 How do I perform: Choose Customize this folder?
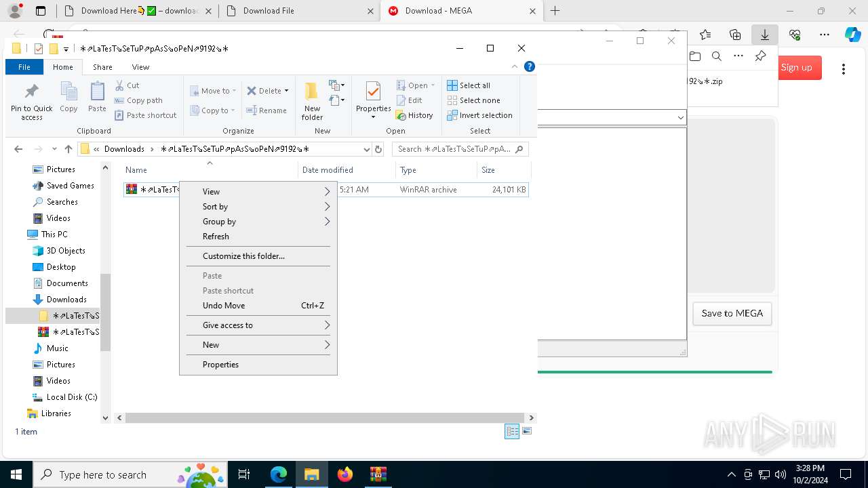[x=258, y=256]
